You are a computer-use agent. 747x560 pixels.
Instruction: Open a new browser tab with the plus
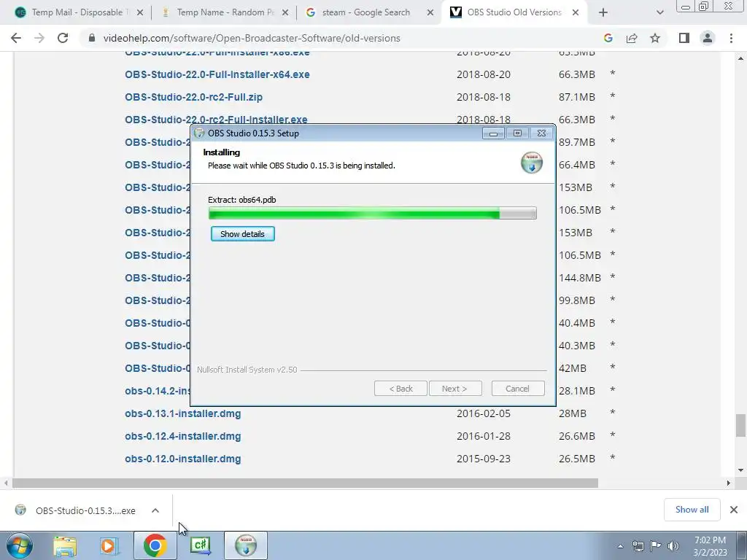(603, 12)
